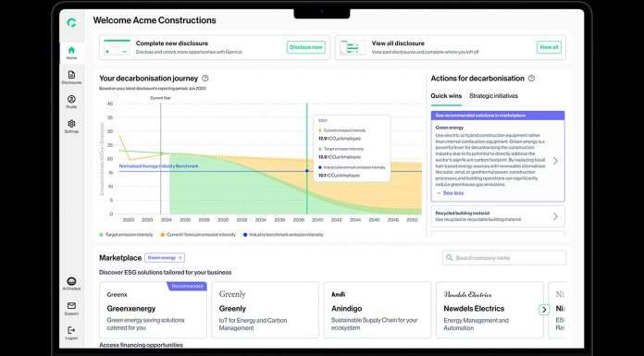This screenshot has width=644, height=356.
Task: Click the Green energy action title
Action: (x=450, y=128)
